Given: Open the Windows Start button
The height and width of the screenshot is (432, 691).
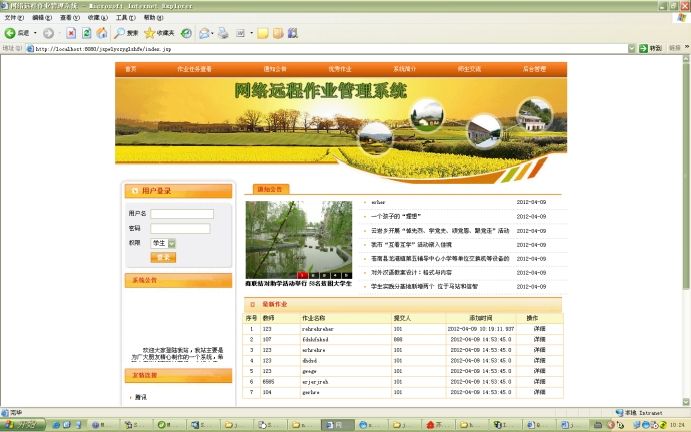Looking at the screenshot, I should point(23,425).
